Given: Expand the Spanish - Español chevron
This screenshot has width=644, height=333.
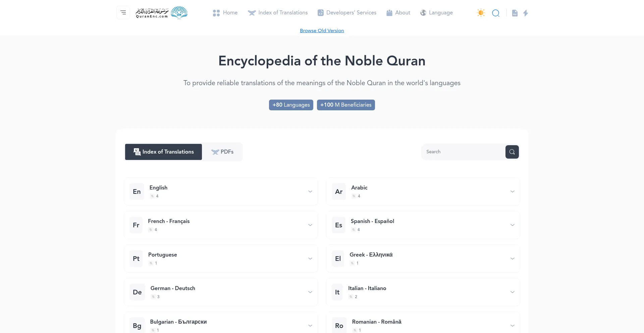Looking at the screenshot, I should tap(512, 225).
